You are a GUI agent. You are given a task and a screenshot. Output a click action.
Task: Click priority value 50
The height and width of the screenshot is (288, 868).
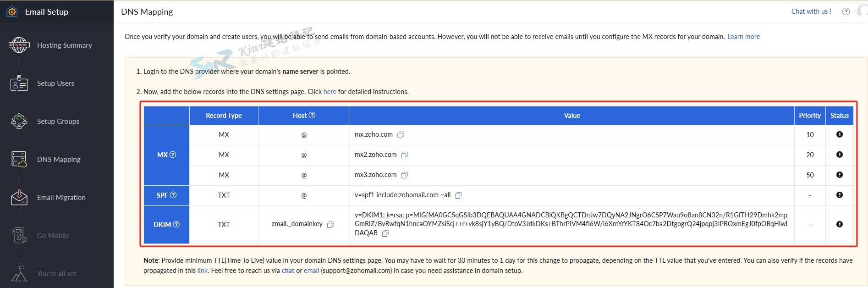pos(810,175)
